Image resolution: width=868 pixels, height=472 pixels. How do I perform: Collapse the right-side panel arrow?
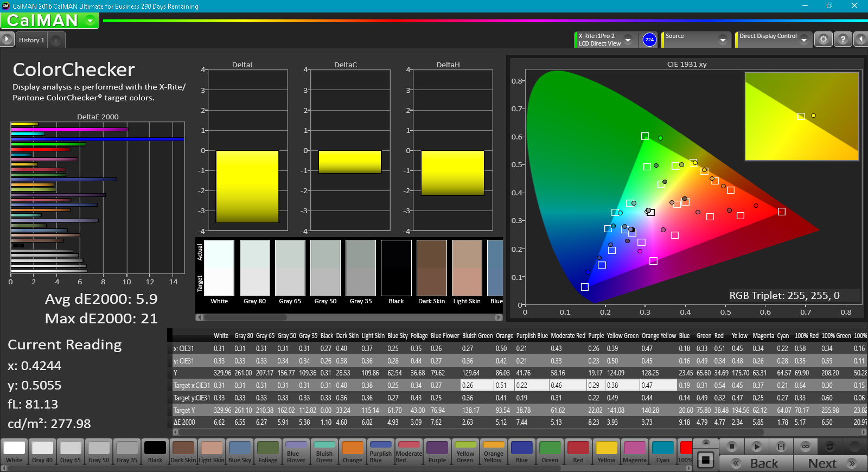[x=860, y=40]
